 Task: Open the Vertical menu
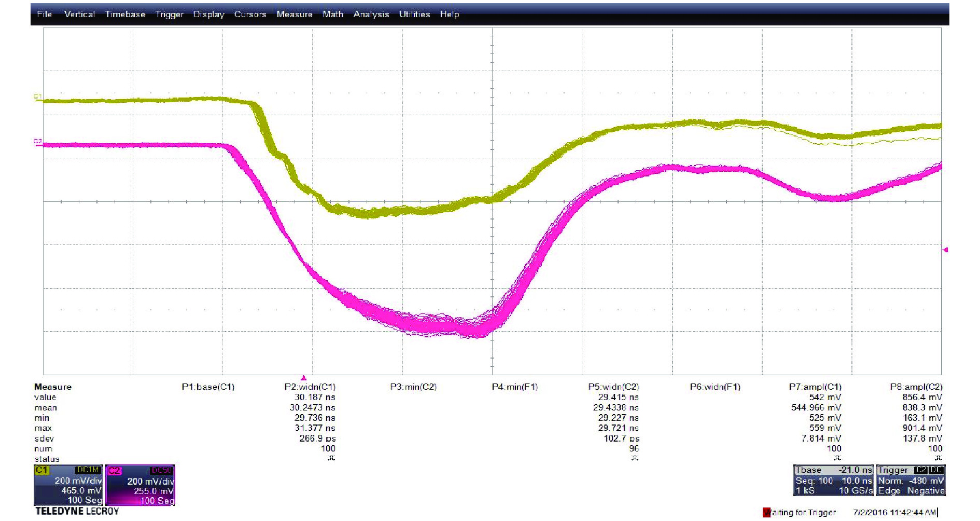79,14
